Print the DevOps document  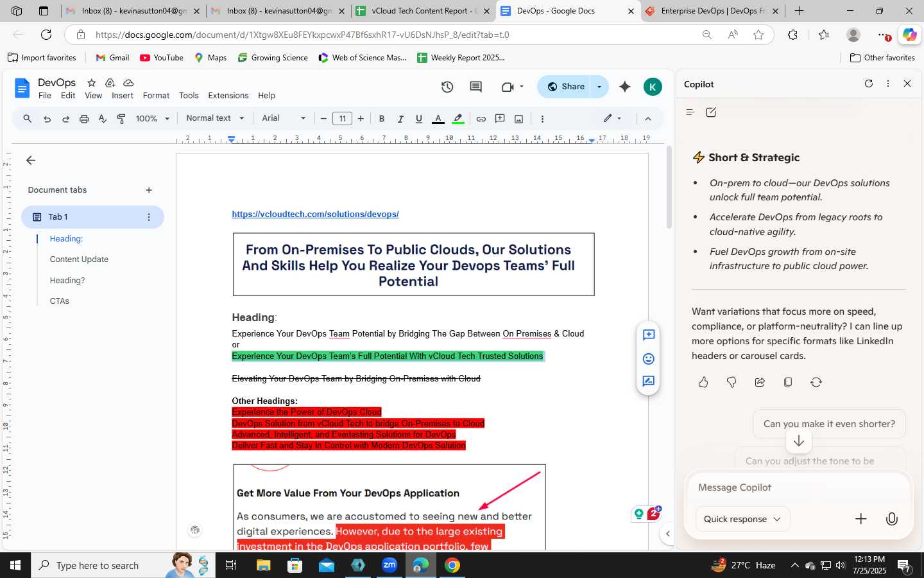pyautogui.click(x=84, y=119)
